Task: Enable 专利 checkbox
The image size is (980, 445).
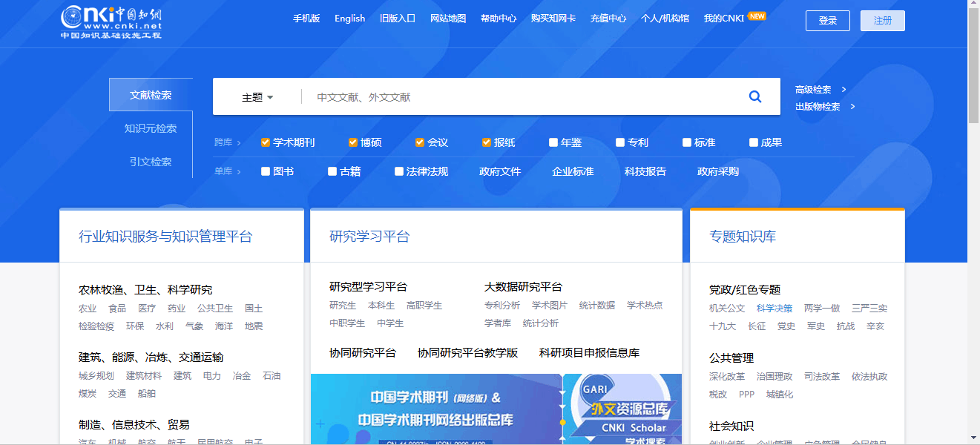Action: click(620, 142)
